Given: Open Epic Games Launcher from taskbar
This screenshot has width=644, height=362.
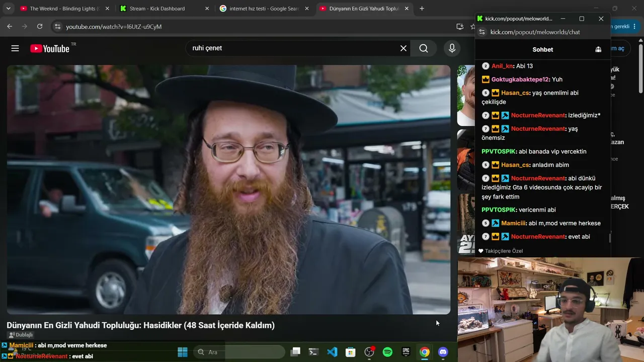Looking at the screenshot, I should tap(406, 352).
